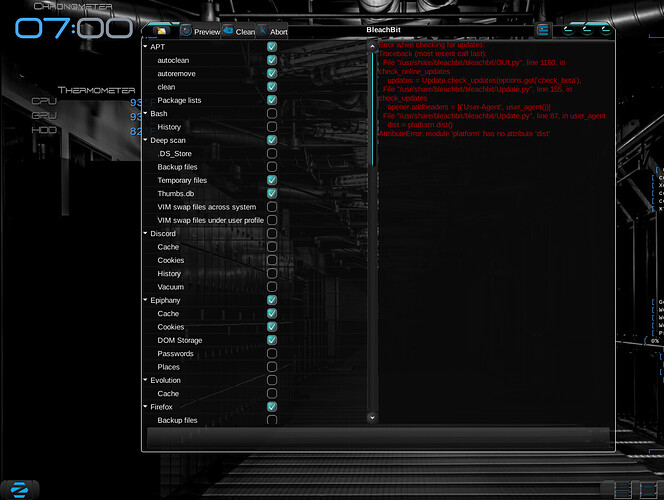Select the Bash 'History' row label

pos(169,127)
